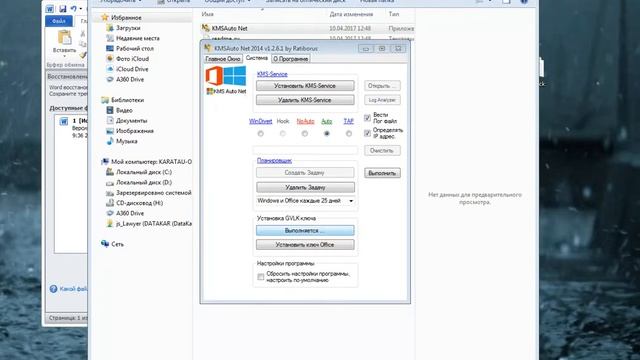Click Установить ключ Office button

pos(305,244)
